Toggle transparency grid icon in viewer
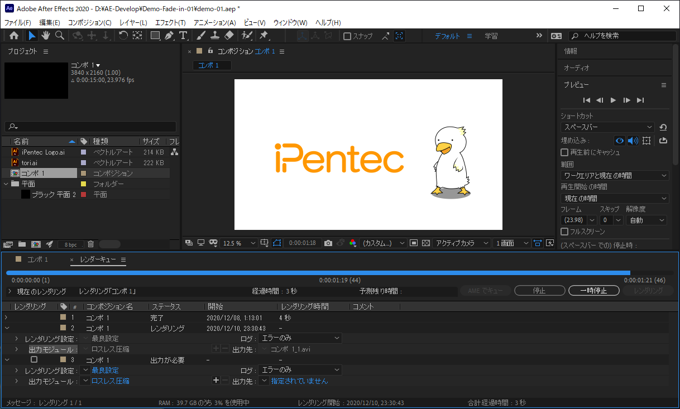Viewport: 680px width, 409px height. (426, 243)
